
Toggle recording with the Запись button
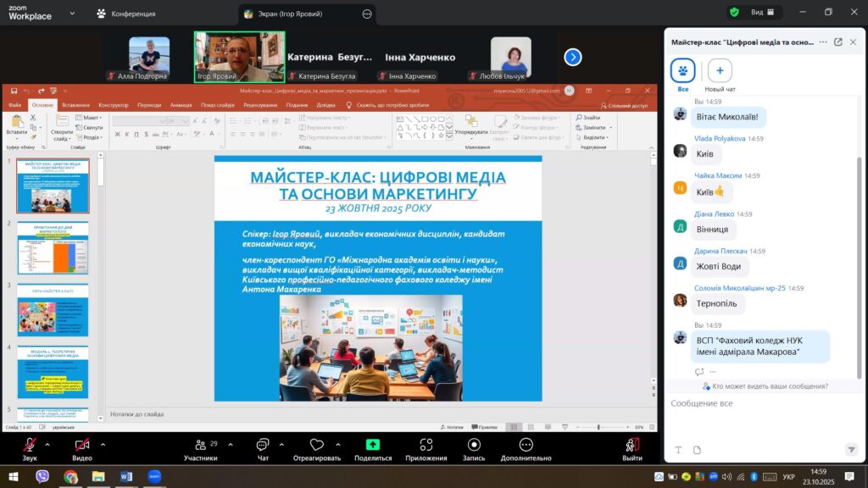[x=474, y=445]
